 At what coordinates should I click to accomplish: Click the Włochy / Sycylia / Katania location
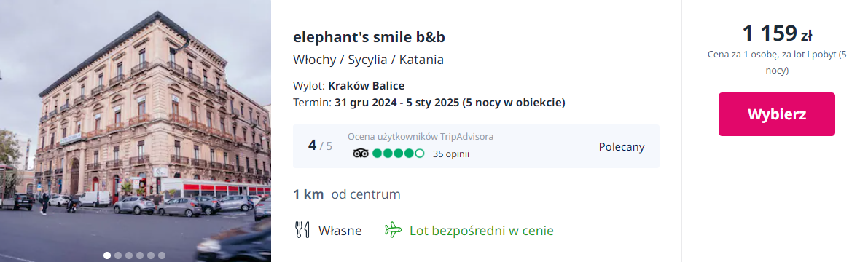[368, 60]
